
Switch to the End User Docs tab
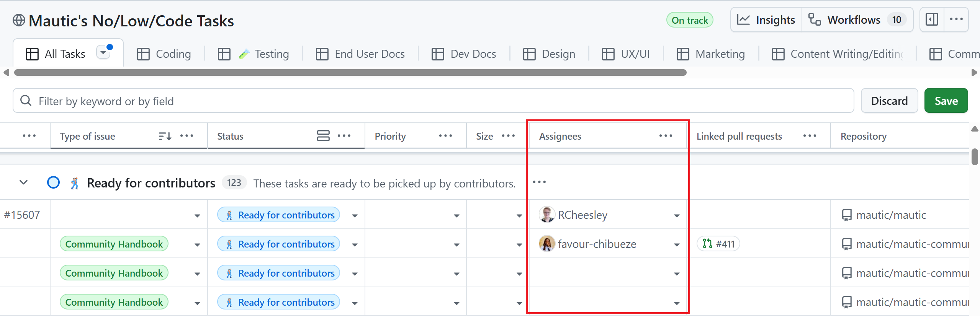tap(360, 54)
